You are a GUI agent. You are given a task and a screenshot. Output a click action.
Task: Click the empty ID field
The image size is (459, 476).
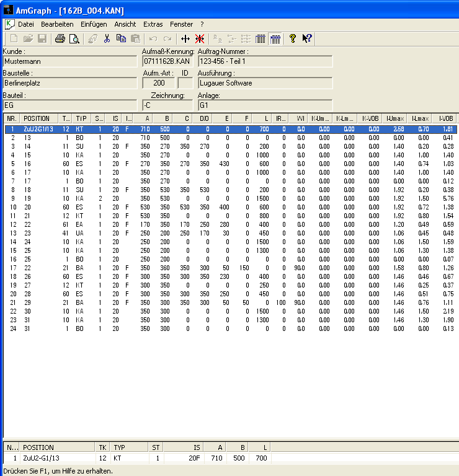185,83
